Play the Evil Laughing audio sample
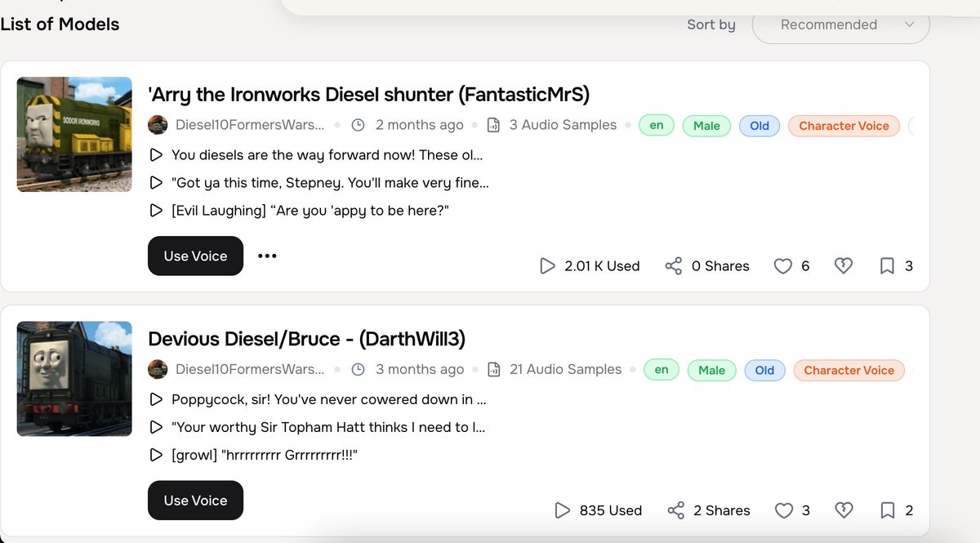Image resolution: width=980 pixels, height=543 pixels. click(156, 211)
